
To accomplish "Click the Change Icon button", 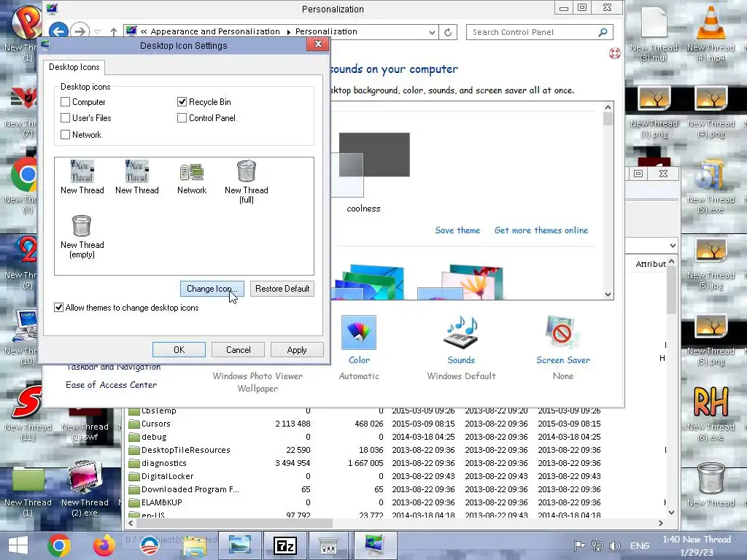I will tap(212, 289).
